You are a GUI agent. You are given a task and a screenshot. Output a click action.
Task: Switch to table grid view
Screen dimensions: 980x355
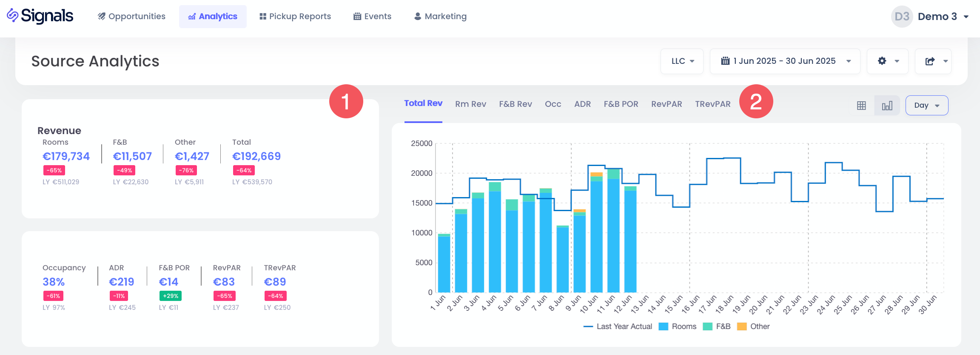pyautogui.click(x=861, y=106)
